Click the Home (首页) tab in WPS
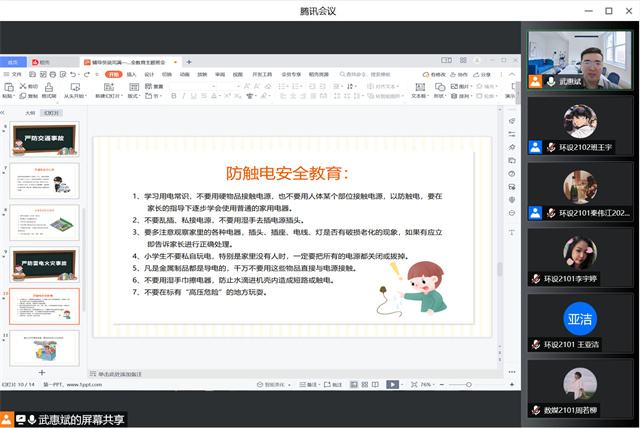640x428 pixels. click(13, 62)
